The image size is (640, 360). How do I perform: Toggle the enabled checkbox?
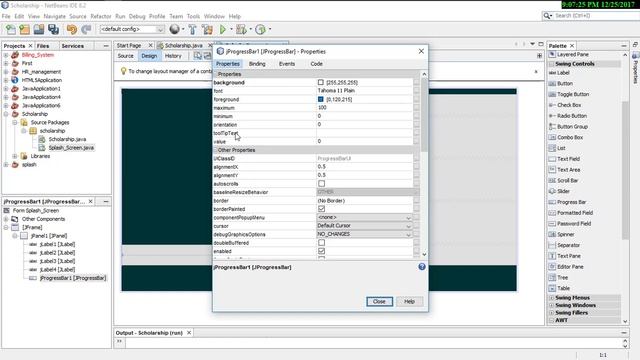[322, 251]
